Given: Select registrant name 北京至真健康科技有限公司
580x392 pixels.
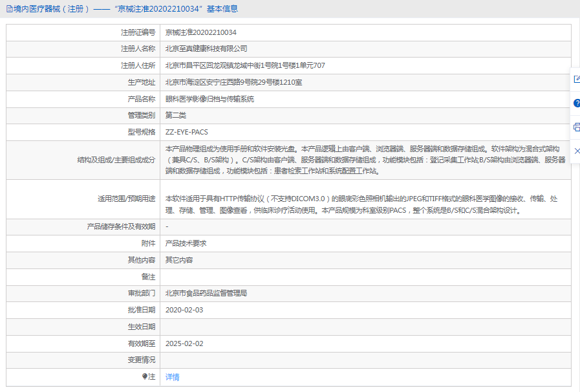Looking at the screenshot, I should click(206, 49).
